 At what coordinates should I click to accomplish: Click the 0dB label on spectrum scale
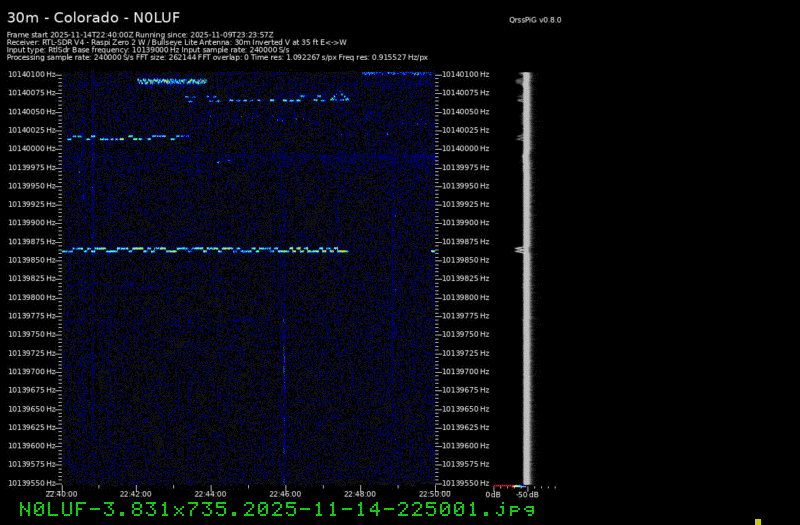coord(493,494)
